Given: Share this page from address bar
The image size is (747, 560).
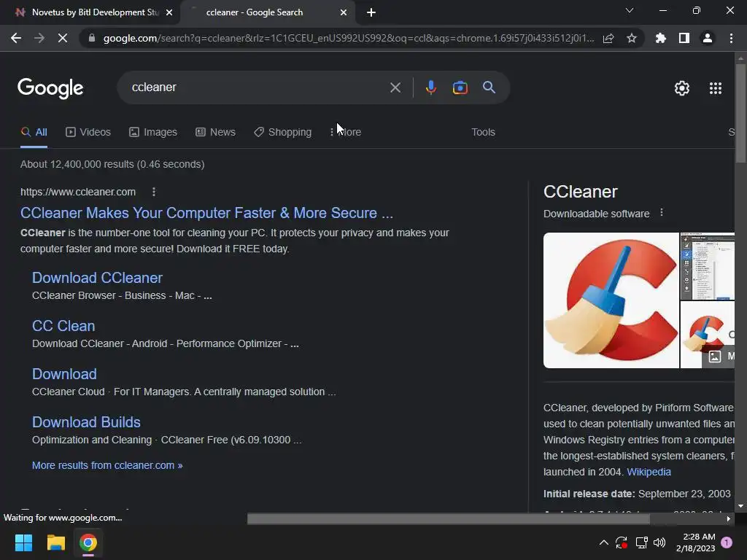Looking at the screenshot, I should [x=608, y=38].
